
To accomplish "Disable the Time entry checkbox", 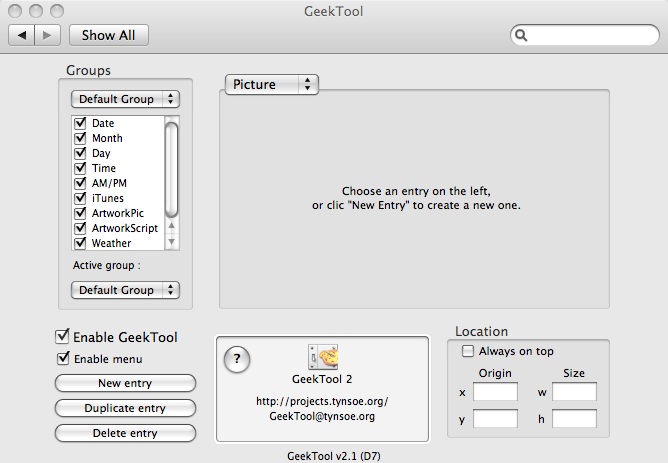I will tap(80, 168).
